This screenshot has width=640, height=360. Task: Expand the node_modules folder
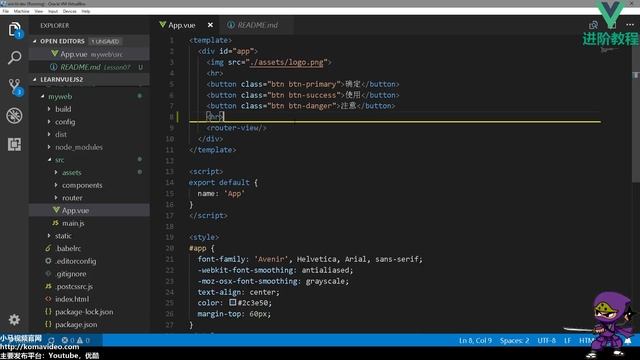click(x=79, y=147)
